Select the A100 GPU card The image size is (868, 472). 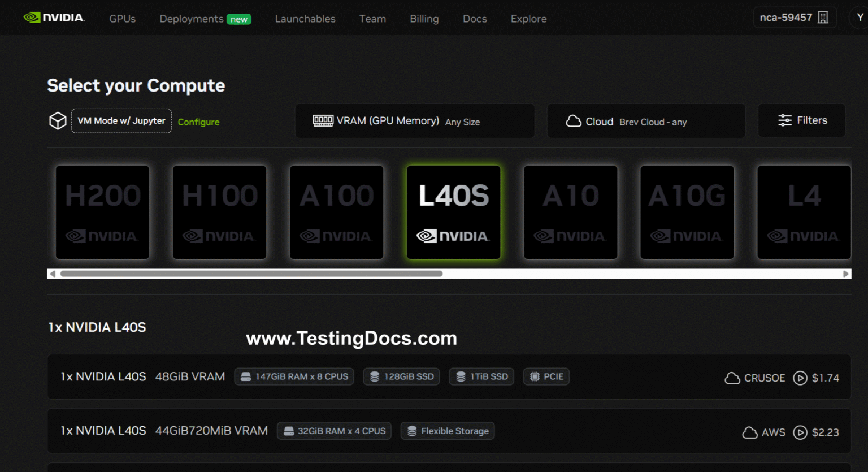point(336,212)
